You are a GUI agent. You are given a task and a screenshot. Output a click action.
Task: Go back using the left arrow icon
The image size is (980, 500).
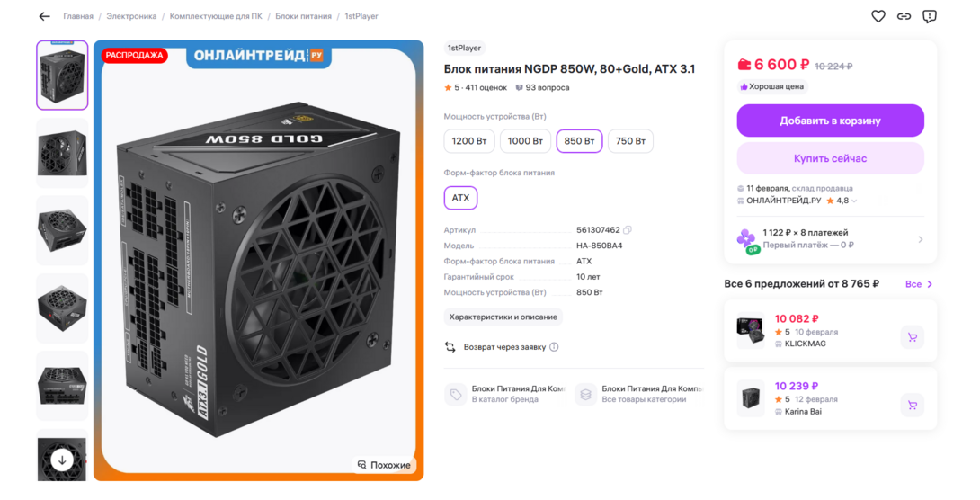[44, 16]
